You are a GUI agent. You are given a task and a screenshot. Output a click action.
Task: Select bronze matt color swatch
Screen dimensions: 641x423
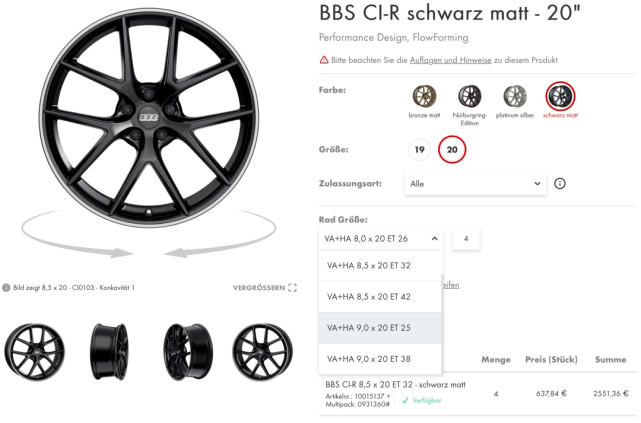[x=424, y=97]
